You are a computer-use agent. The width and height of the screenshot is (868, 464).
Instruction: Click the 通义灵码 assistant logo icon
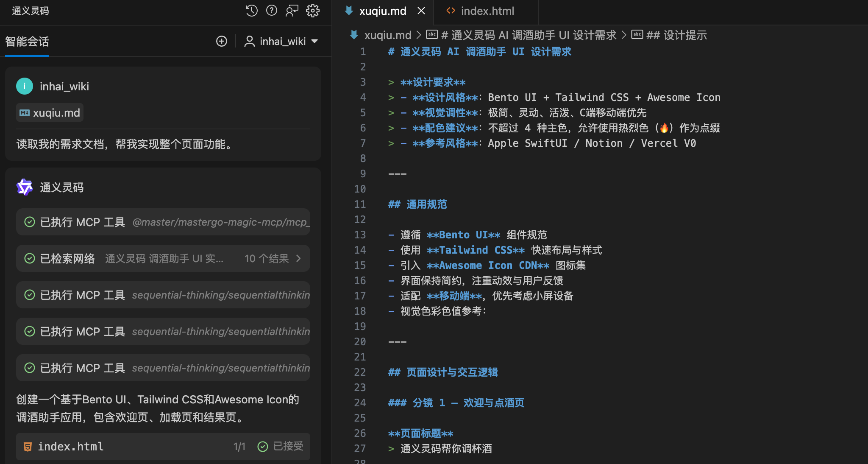point(25,187)
